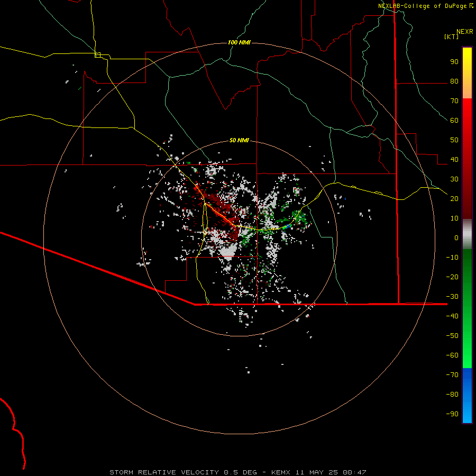Select the 100 NMI range ring label
This screenshot has width=476, height=476.
239,42
